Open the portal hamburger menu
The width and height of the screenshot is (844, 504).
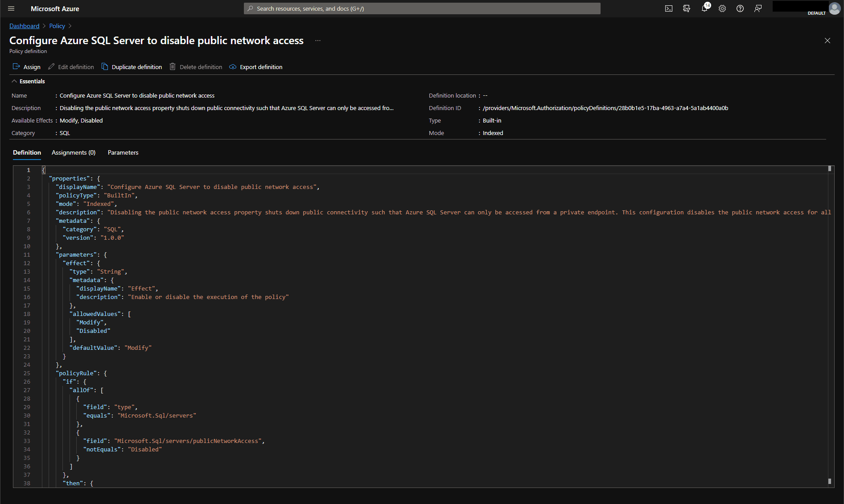[x=11, y=8]
